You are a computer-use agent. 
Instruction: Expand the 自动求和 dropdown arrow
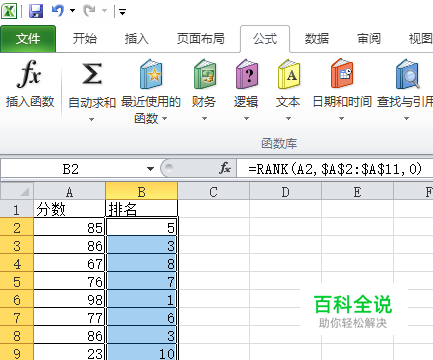[91, 119]
